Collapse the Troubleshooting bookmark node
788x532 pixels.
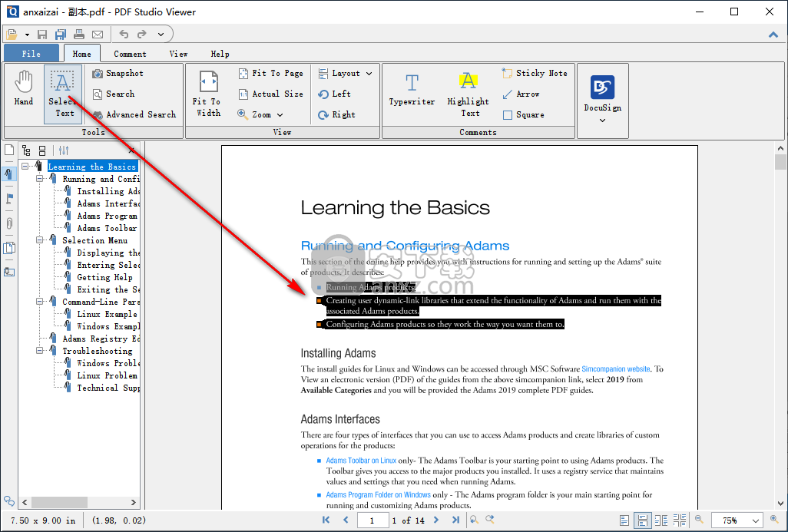pos(39,351)
